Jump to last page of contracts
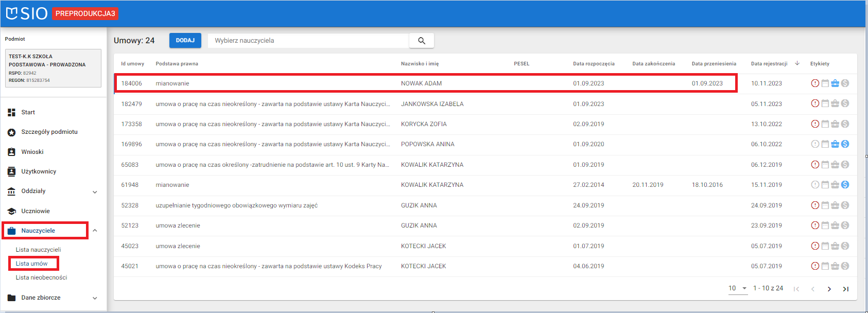The height and width of the screenshot is (313, 868). tap(845, 289)
